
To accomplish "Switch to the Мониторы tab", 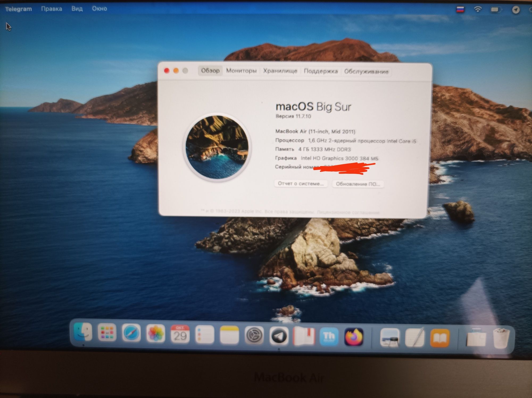I will click(241, 71).
